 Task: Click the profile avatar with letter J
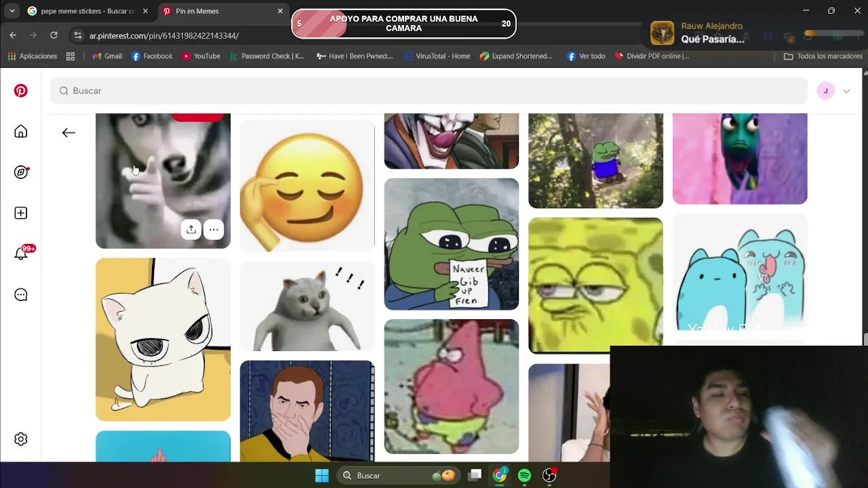point(825,91)
